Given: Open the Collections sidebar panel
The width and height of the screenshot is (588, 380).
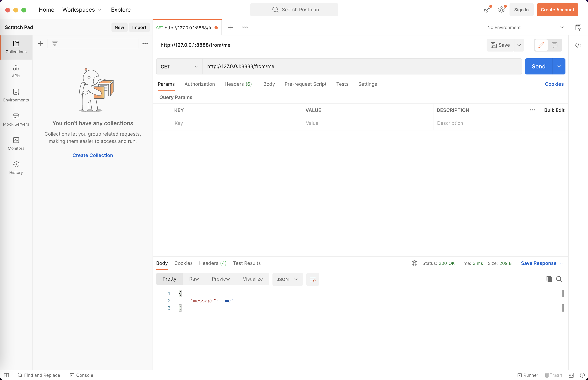Looking at the screenshot, I should (x=16, y=47).
